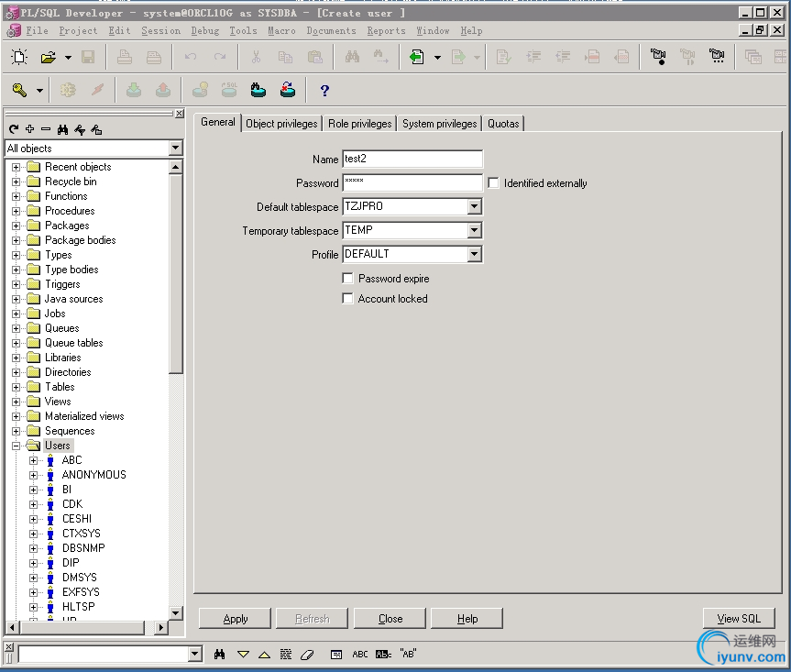
Task: Open the Log on dropdown arrow
Action: tap(39, 91)
